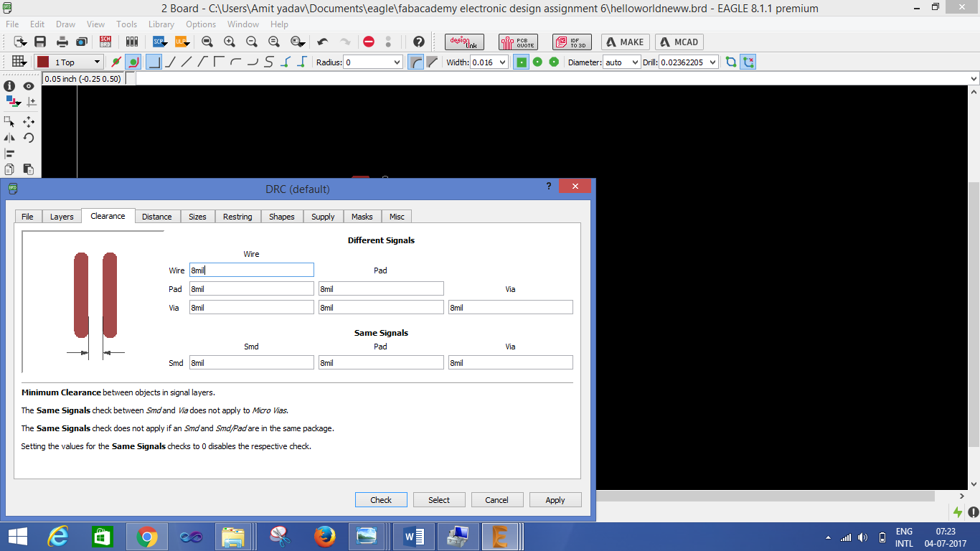Switch to the Sizes tab in DRC
The height and width of the screenshot is (551, 980).
coord(197,217)
